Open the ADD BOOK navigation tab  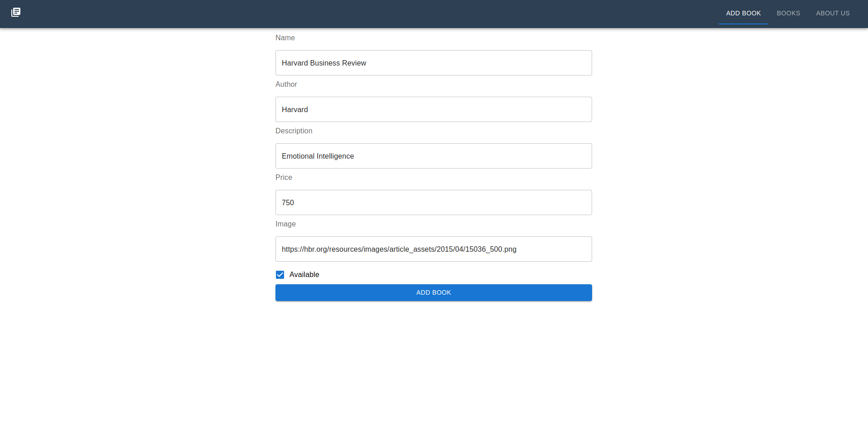pos(743,13)
